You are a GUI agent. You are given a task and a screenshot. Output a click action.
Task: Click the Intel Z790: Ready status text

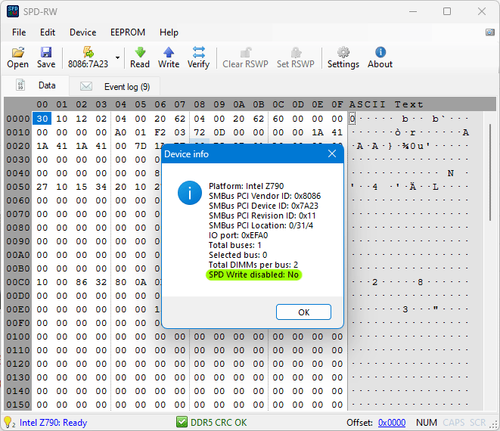[53, 423]
